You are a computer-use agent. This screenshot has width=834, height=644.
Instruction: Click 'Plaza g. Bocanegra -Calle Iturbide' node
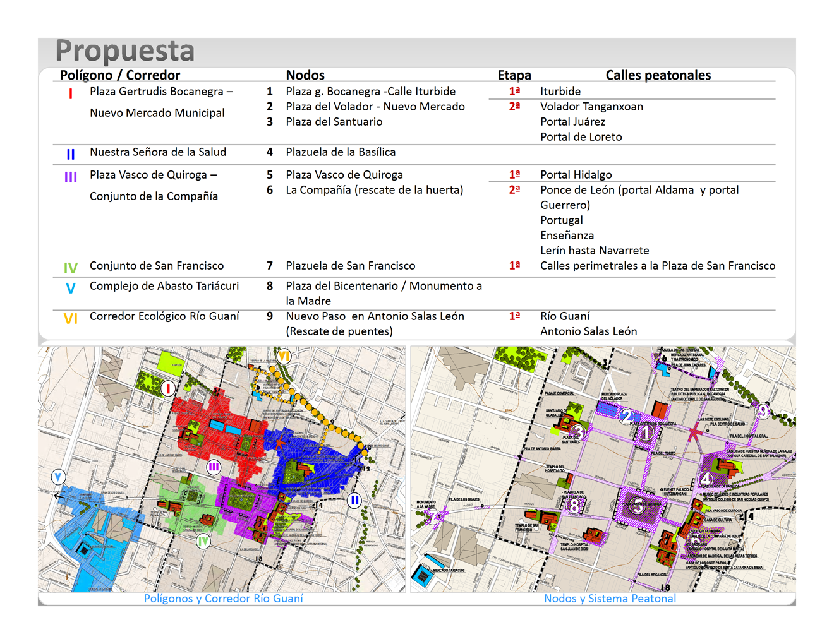[x=371, y=91]
